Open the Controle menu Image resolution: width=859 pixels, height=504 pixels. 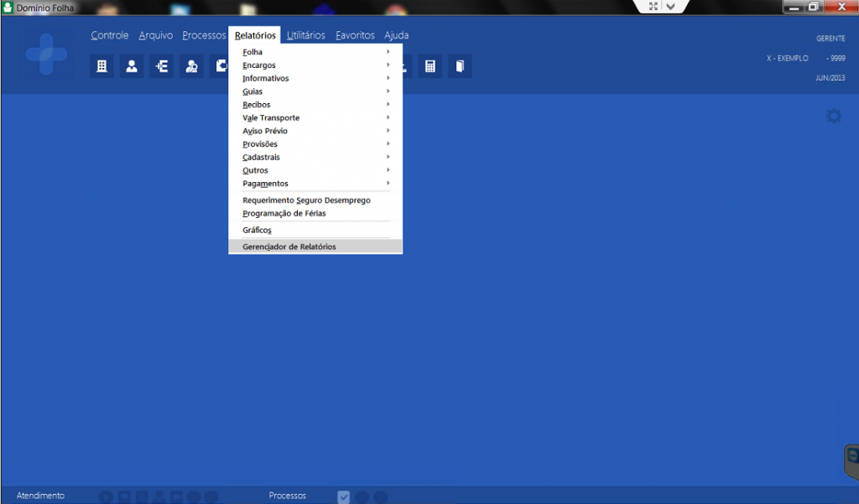click(110, 35)
